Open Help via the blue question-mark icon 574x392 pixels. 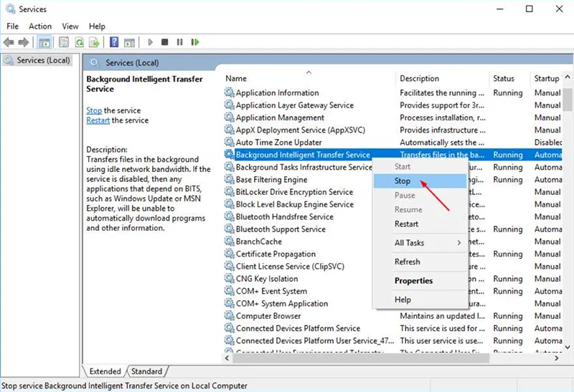(113, 42)
